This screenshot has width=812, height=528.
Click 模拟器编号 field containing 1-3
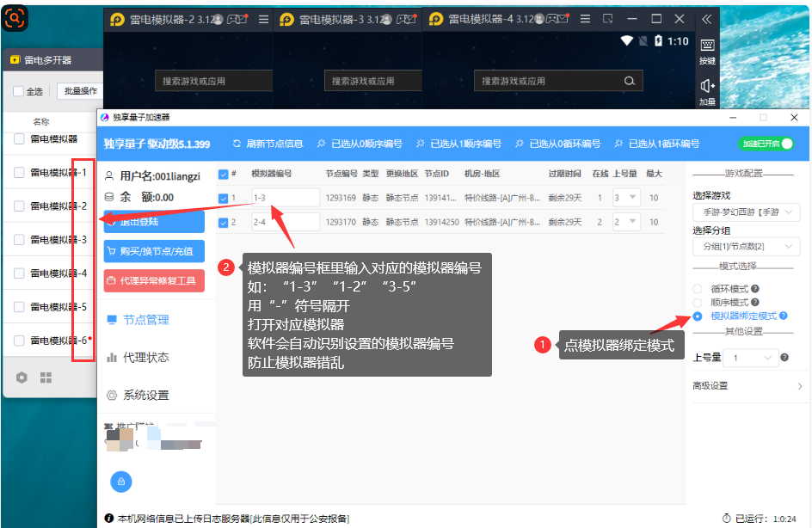[286, 198]
